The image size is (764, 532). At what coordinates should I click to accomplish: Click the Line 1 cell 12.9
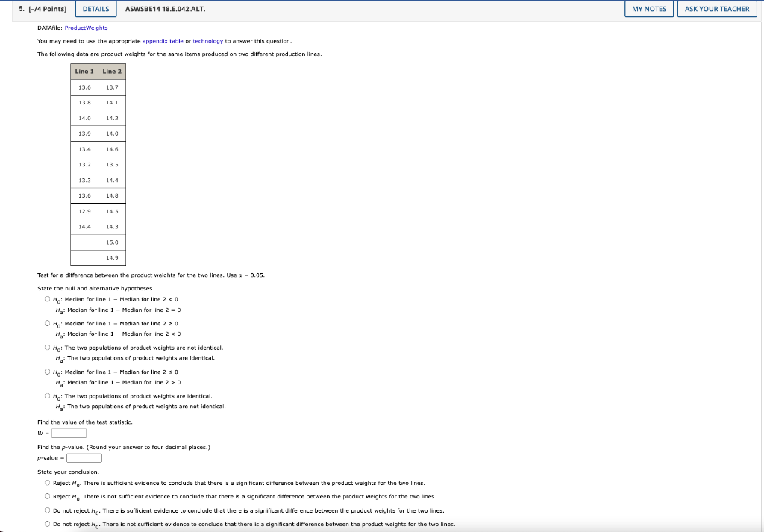84,211
